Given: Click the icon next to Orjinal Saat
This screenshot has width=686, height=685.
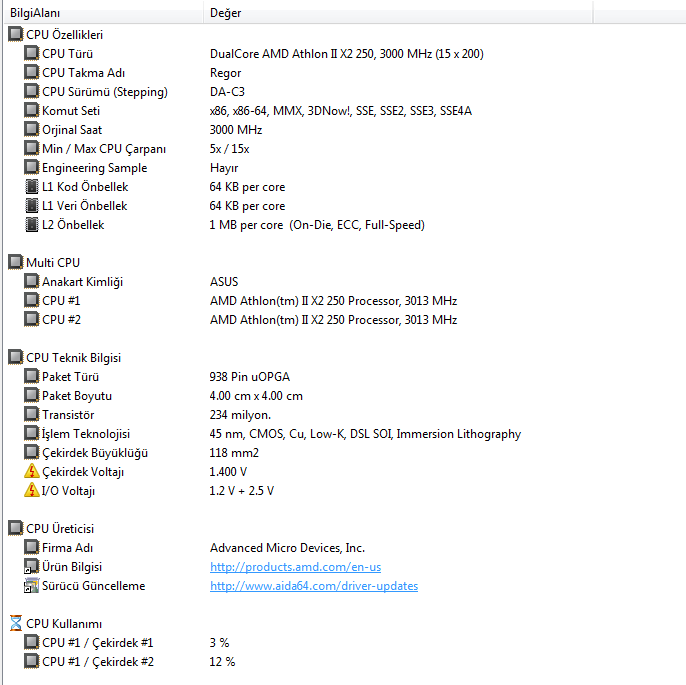Looking at the screenshot, I should click(x=32, y=129).
